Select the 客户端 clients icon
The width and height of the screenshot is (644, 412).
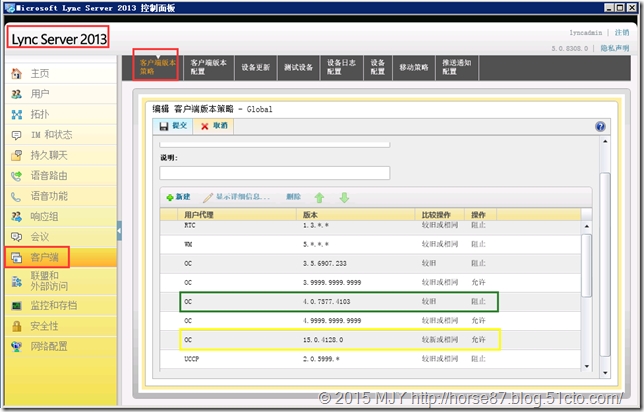pyautogui.click(x=16, y=258)
